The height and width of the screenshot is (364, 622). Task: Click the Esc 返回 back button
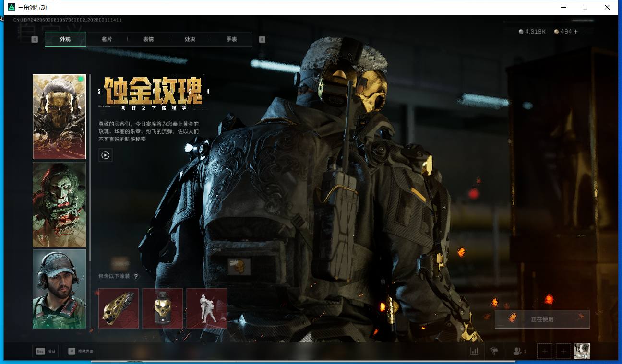46,352
